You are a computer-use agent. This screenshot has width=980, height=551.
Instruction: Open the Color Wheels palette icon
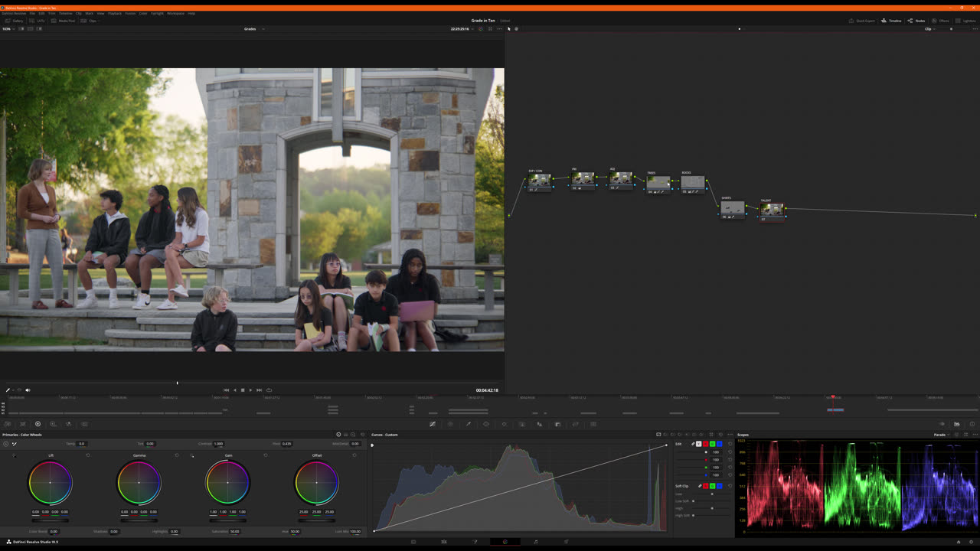point(38,424)
